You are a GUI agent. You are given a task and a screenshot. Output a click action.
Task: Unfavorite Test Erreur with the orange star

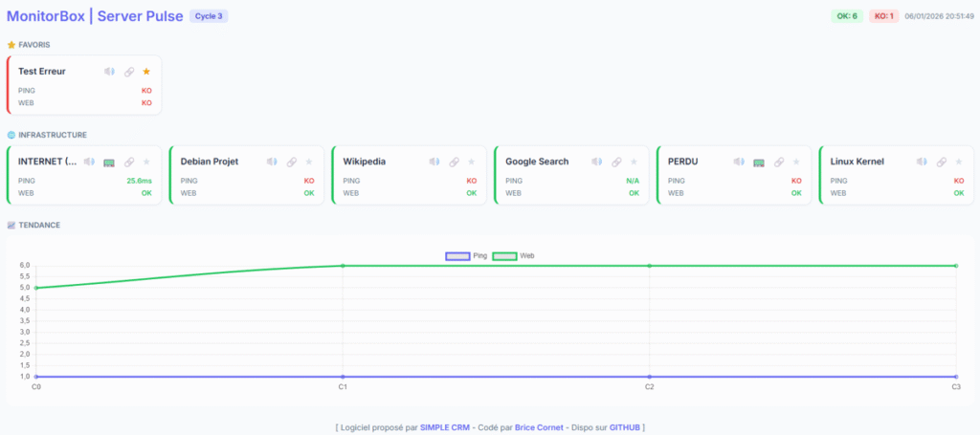pos(146,72)
